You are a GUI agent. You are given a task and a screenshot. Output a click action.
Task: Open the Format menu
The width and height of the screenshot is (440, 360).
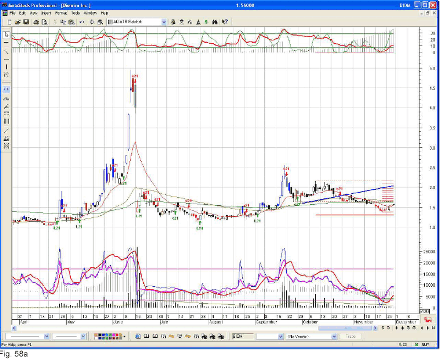61,13
